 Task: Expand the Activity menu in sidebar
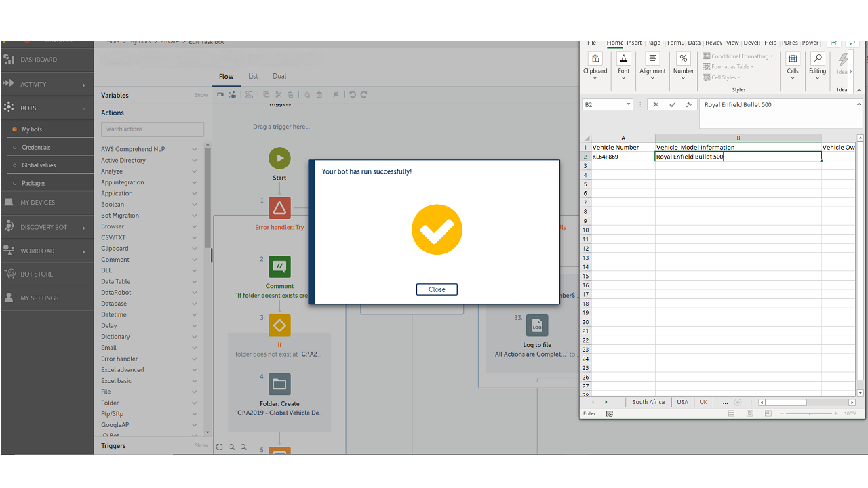click(x=84, y=85)
